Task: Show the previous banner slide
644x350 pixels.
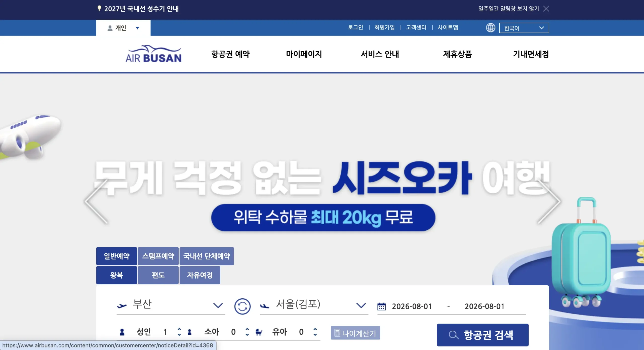Action: pyautogui.click(x=96, y=201)
